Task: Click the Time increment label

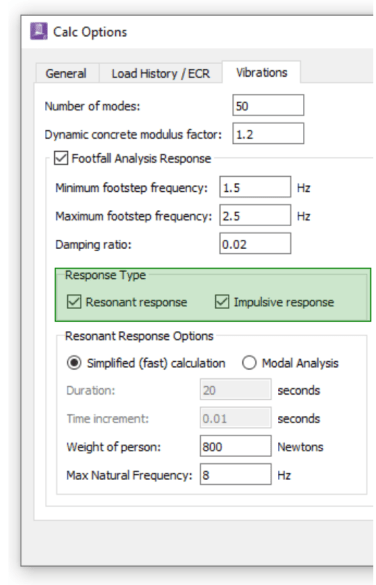Action: (107, 419)
